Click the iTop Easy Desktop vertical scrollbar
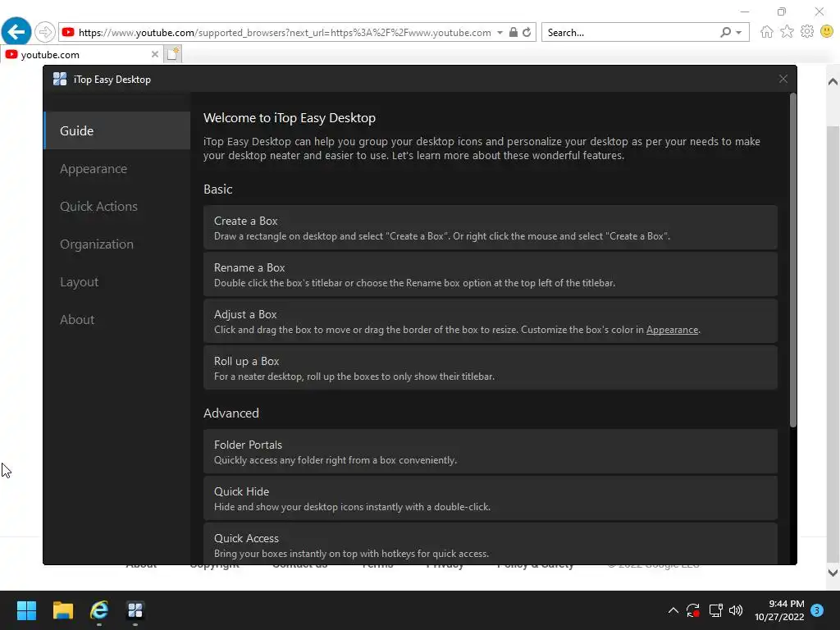The image size is (840, 630). (x=793, y=260)
